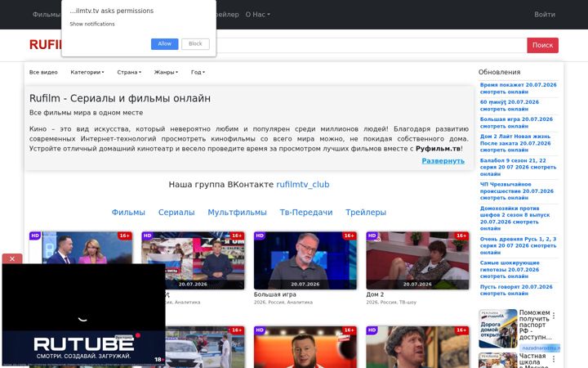Open Домохозяйки против шефов update link
Screen dimensions: 588x368
point(514,218)
